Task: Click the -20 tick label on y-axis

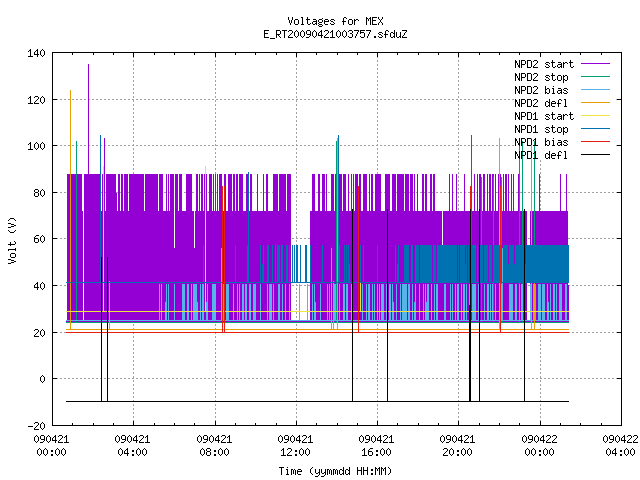Action: (36, 426)
